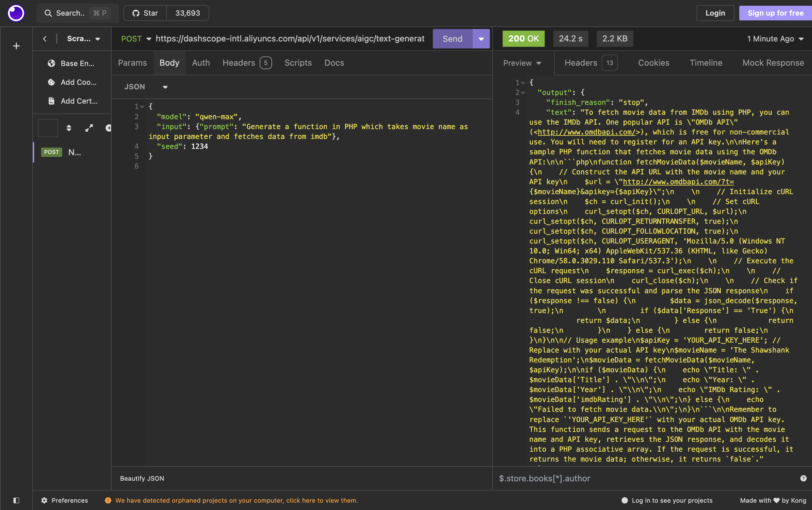Image resolution: width=812 pixels, height=510 pixels.
Task: Click the Send button to submit request
Action: pos(453,38)
